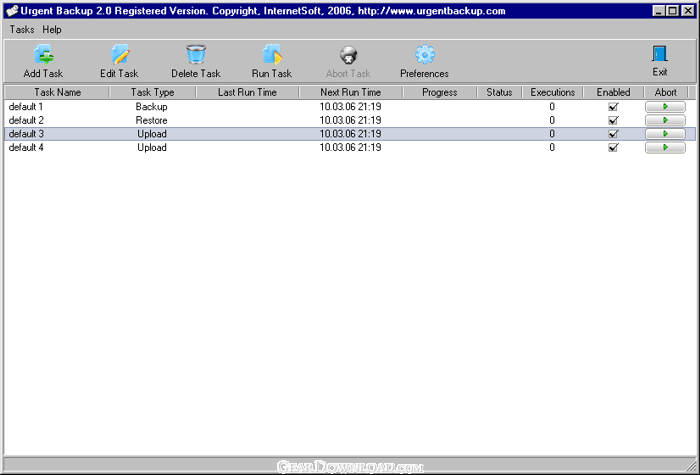Click the play button in default 4 row
The width and height of the screenshot is (700, 475).
(665, 148)
